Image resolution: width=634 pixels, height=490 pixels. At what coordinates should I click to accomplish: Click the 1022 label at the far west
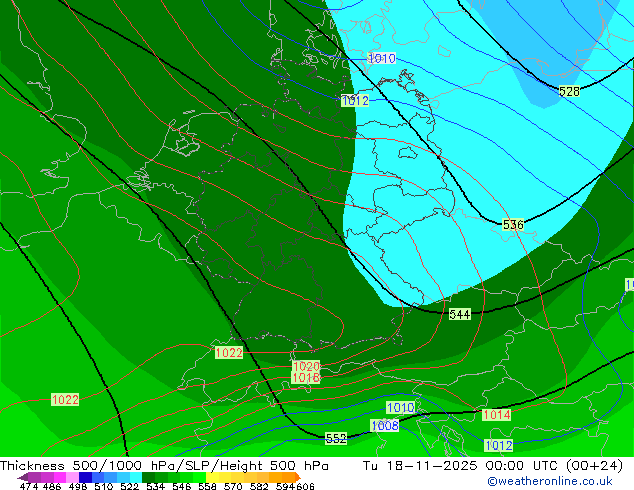pos(65,400)
